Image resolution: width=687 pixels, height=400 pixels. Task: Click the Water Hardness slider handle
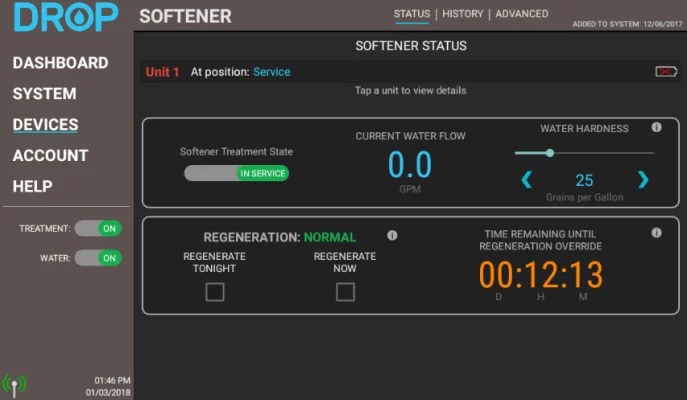pyautogui.click(x=550, y=153)
